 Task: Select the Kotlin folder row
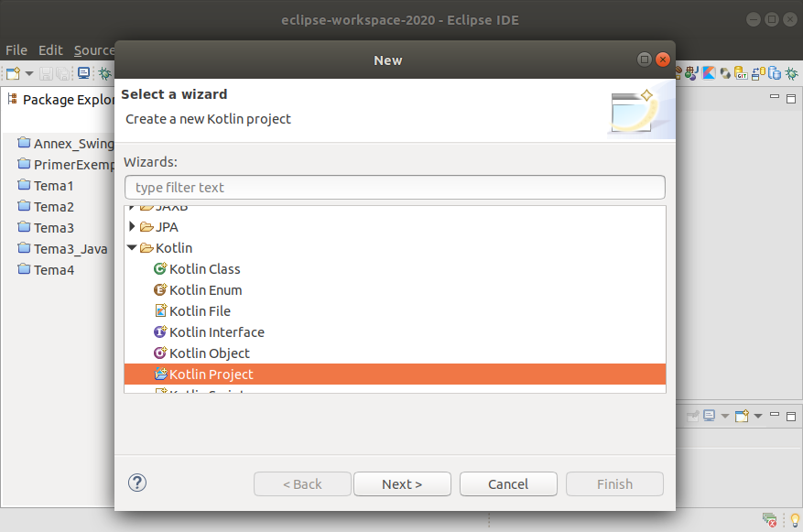pos(395,248)
